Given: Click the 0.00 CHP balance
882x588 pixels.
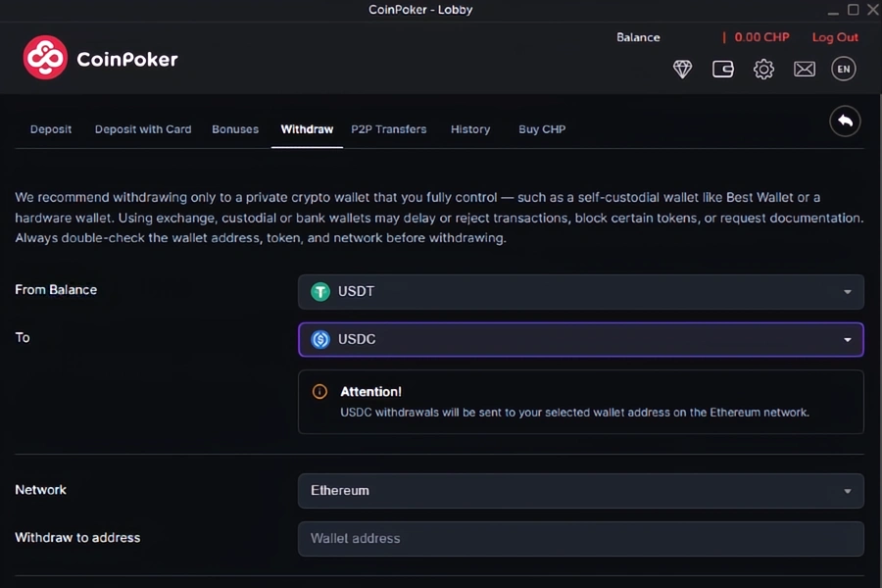Looking at the screenshot, I should 760,37.
